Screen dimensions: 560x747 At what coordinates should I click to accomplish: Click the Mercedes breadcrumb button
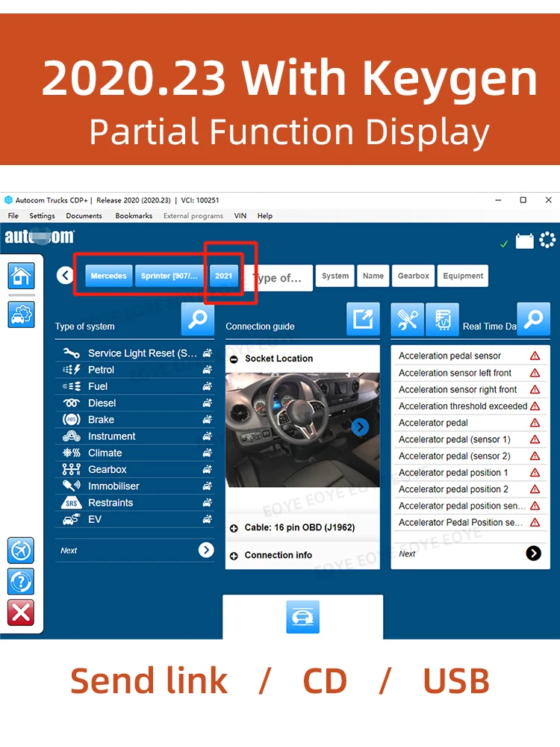(x=108, y=276)
